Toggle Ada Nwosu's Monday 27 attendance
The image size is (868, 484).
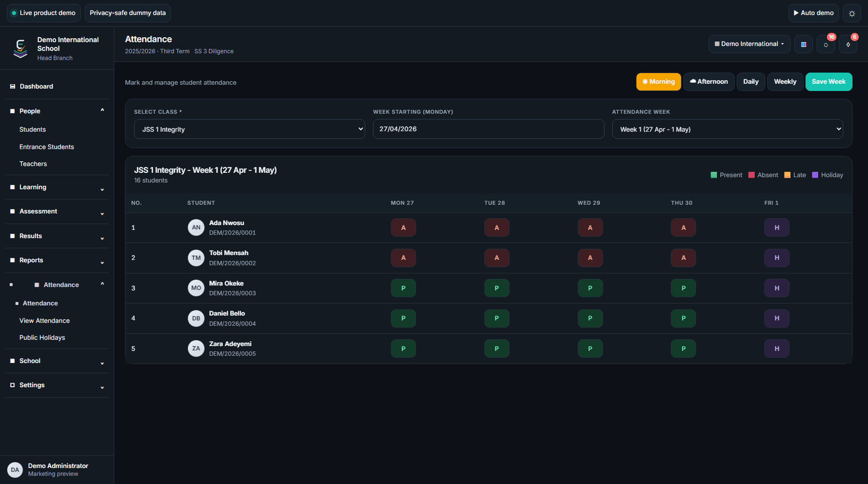tap(403, 227)
